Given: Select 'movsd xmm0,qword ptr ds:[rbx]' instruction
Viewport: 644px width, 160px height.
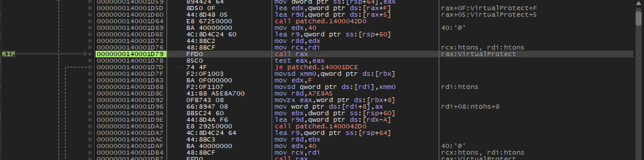Looking at the screenshot, I should (x=335, y=74).
